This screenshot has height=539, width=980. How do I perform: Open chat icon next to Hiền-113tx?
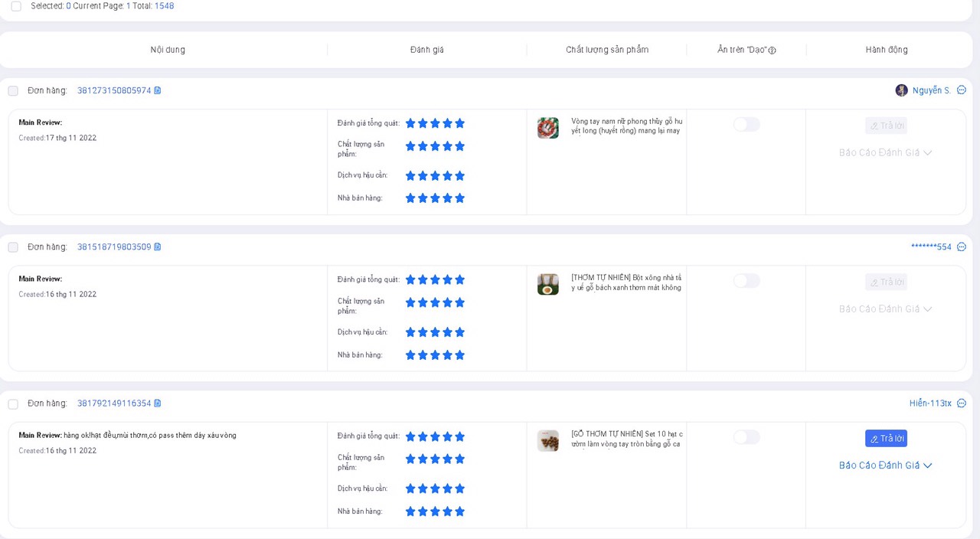pyautogui.click(x=962, y=403)
